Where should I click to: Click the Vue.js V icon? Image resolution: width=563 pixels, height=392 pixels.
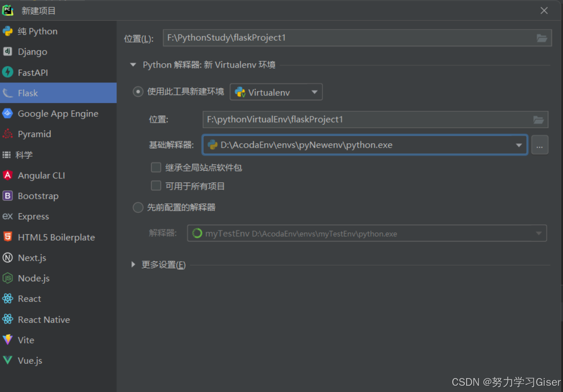[x=8, y=360]
